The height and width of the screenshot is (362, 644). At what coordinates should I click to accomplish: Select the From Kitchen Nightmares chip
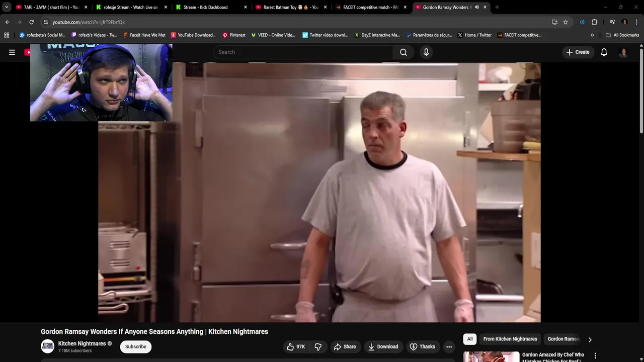510,339
